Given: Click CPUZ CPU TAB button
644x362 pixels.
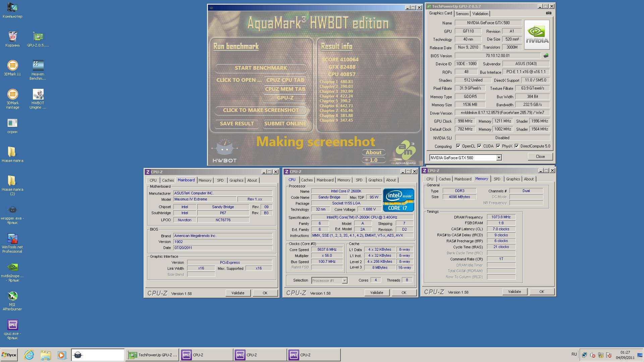Looking at the screenshot, I should point(285,80).
